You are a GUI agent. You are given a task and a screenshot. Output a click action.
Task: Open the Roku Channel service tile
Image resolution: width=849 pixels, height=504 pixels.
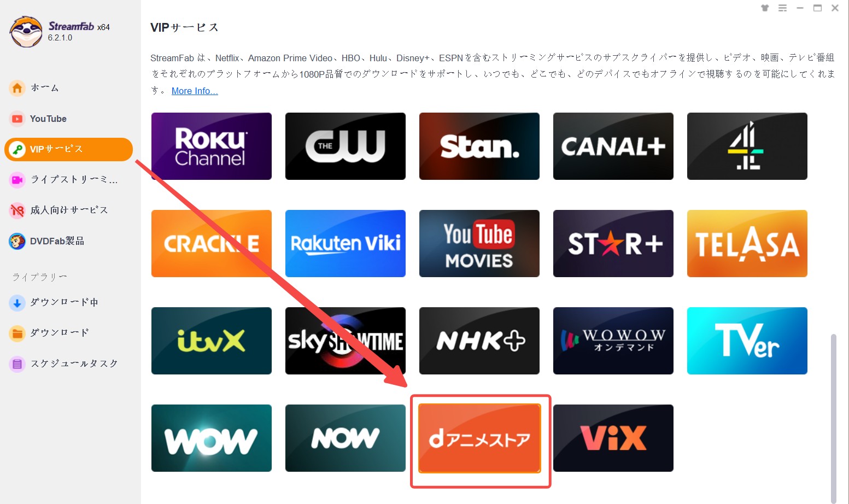[x=212, y=146]
